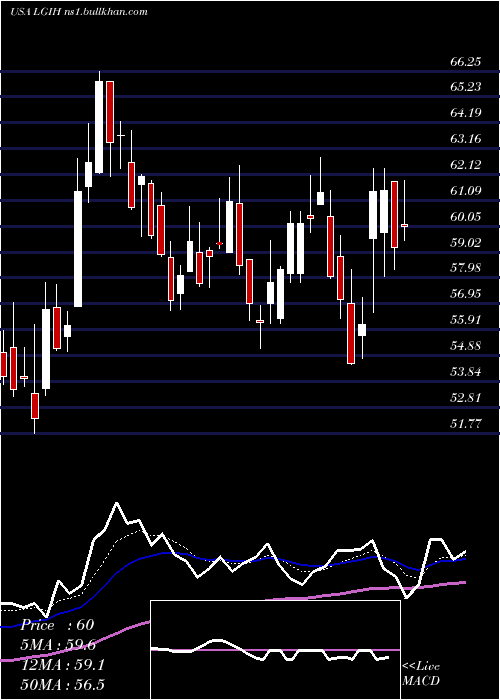Click the 59.02 price axis label
Image resolution: width=500 pixels, height=700 pixels.
tap(466, 243)
